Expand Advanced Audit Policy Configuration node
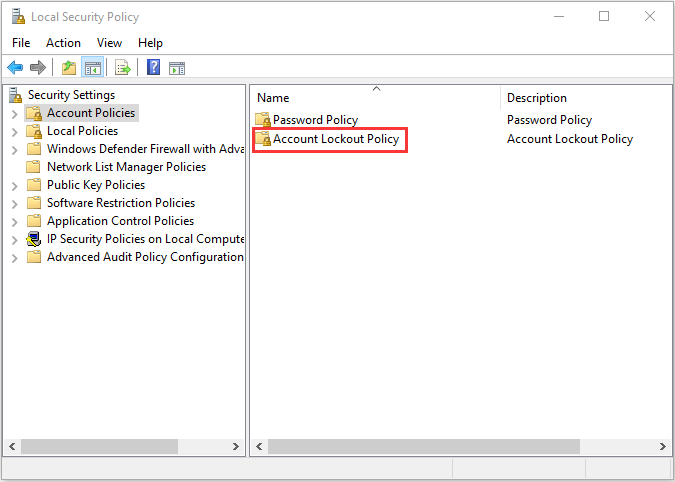 point(15,258)
